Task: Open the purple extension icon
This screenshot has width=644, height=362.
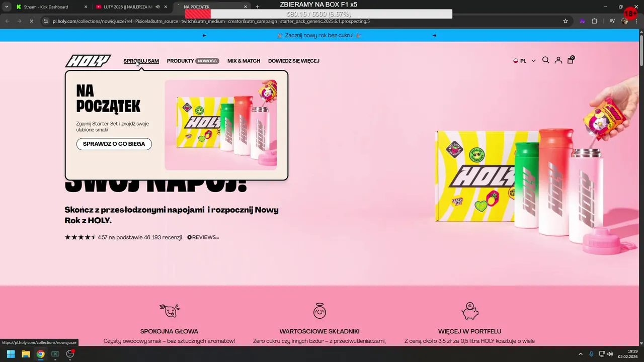Action: click(x=583, y=21)
